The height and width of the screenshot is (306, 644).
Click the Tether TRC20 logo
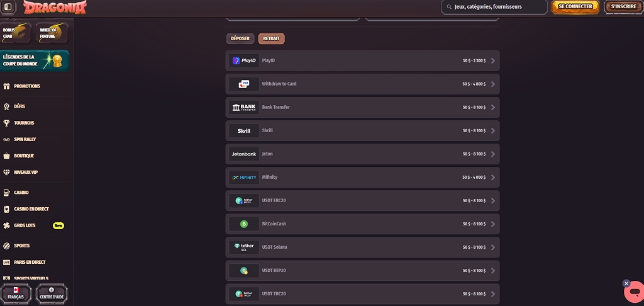point(244,294)
